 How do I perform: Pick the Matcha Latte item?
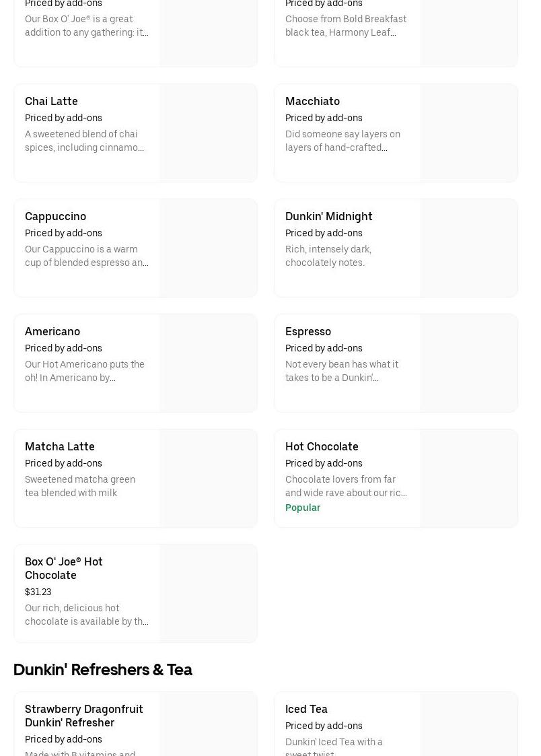pyautogui.click(x=60, y=446)
